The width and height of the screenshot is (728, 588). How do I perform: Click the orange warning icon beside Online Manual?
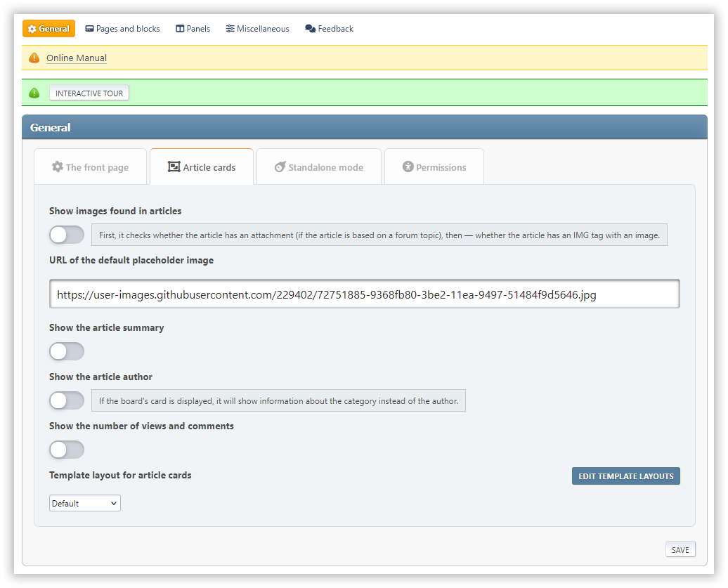coord(34,58)
